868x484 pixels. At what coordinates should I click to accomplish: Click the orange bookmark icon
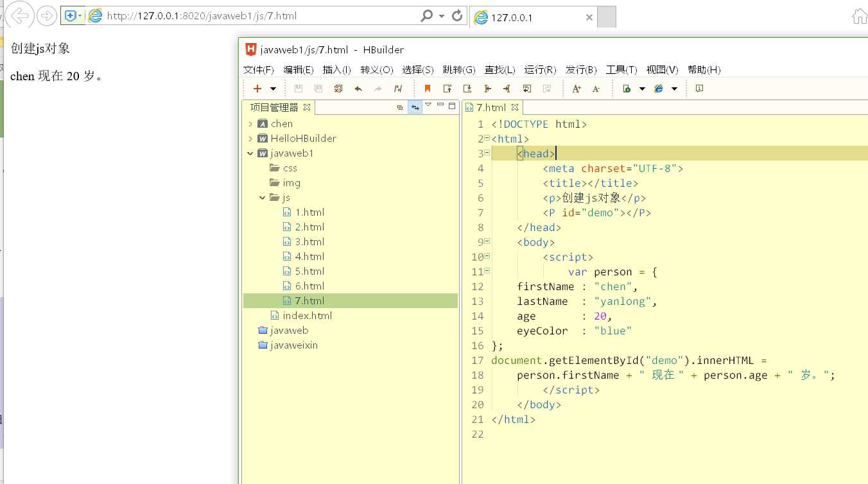428,89
